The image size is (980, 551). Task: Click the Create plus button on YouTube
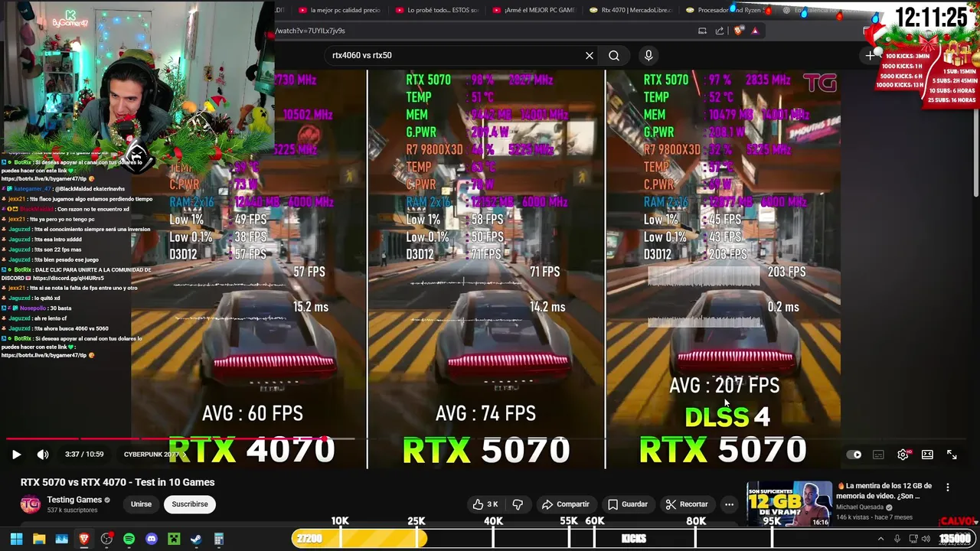[x=870, y=55]
